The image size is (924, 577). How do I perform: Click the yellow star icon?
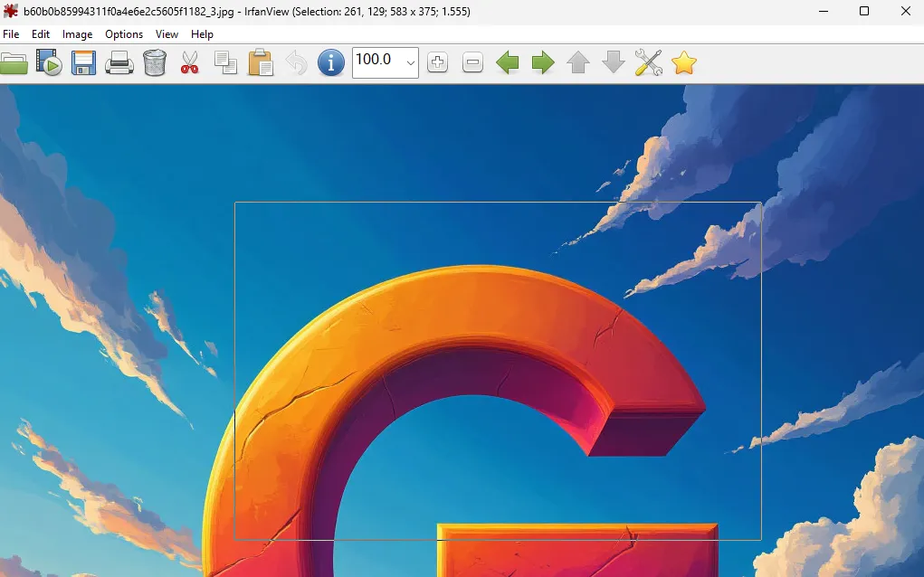coord(684,62)
